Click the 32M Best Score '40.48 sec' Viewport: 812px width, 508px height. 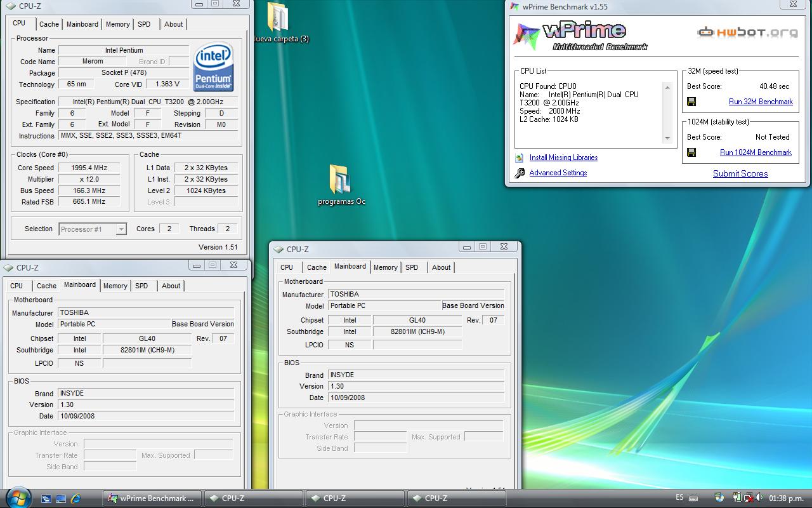pos(774,86)
